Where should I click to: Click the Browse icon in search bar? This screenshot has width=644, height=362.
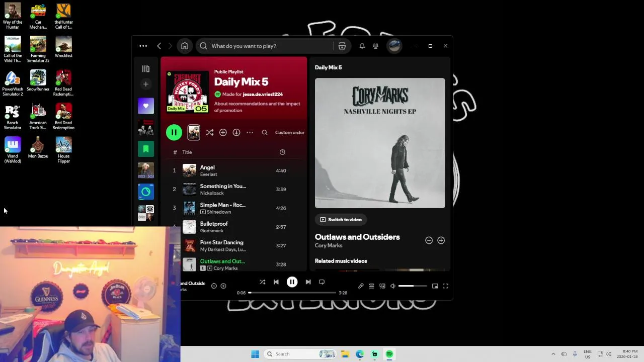342,46
